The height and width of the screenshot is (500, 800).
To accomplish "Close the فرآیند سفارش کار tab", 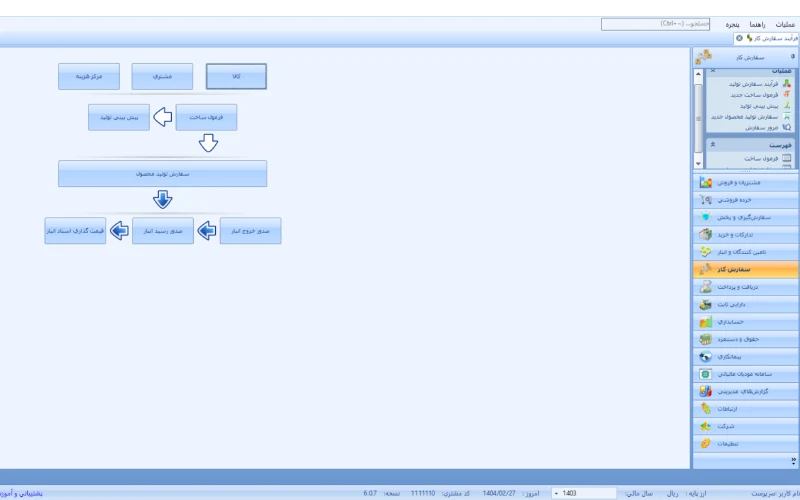I will tap(739, 38).
